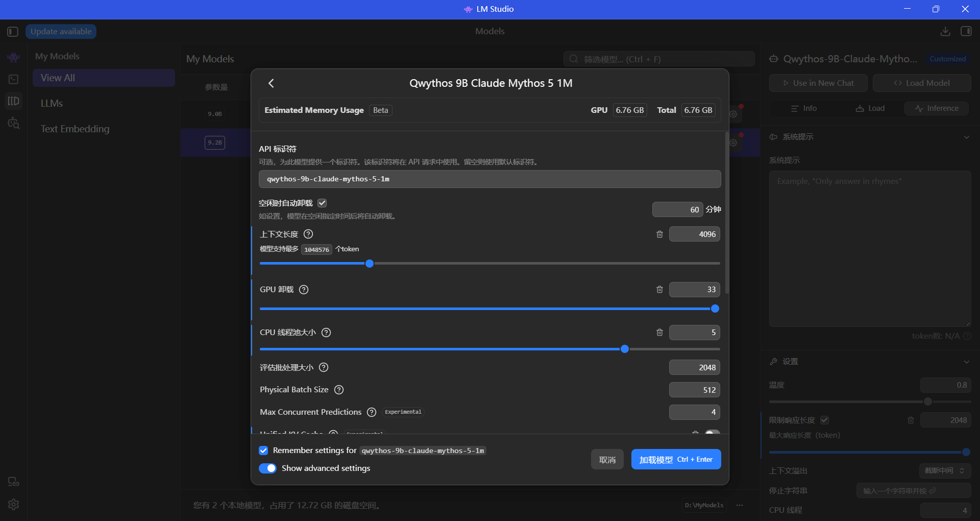The width and height of the screenshot is (980, 521).
Task: Switch to the Inference tab
Action: click(x=937, y=108)
